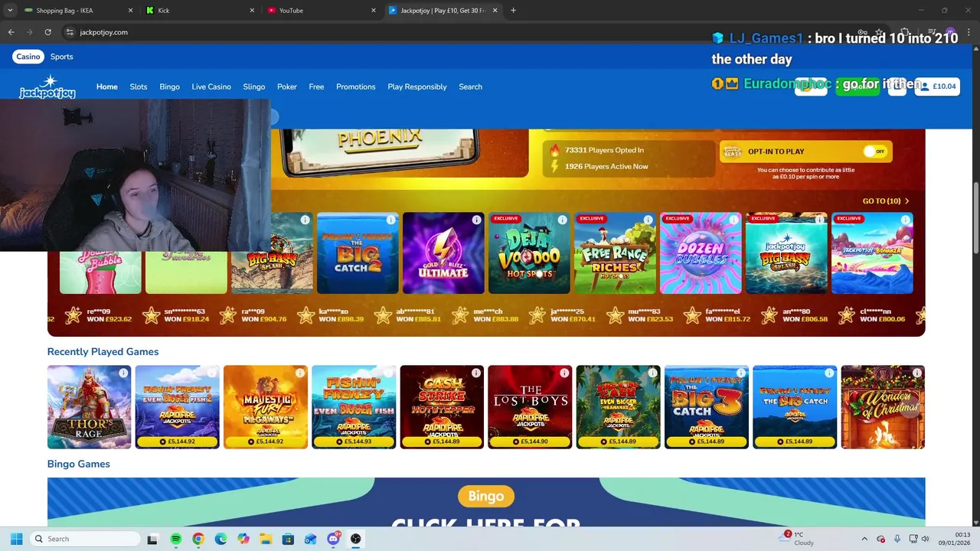Open the Slots menu item

(139, 86)
